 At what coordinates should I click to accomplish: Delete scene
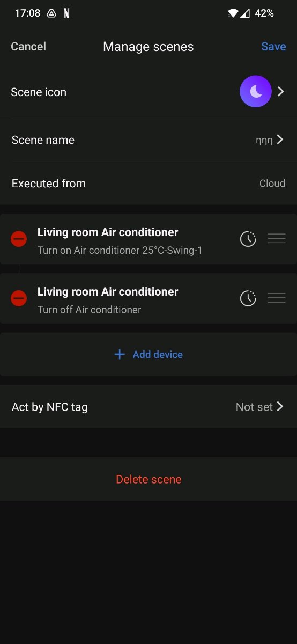tap(148, 479)
